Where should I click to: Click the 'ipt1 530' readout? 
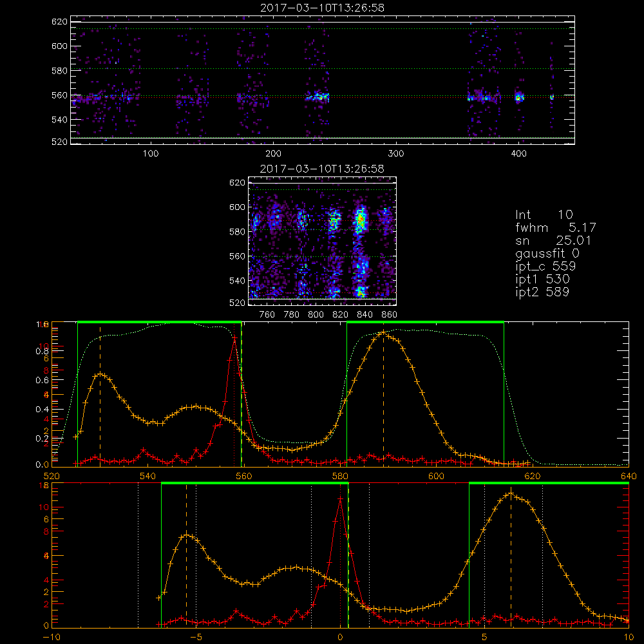pyautogui.click(x=542, y=279)
